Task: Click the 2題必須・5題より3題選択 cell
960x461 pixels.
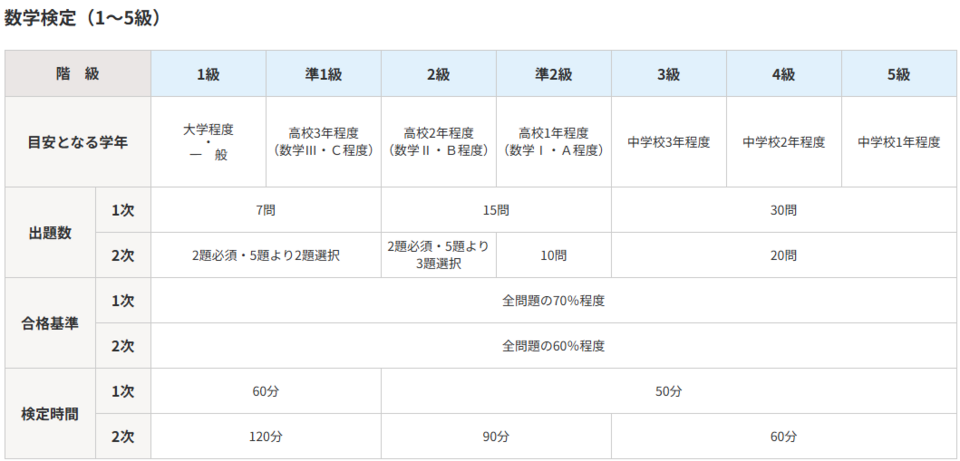Action: pyautogui.click(x=438, y=255)
